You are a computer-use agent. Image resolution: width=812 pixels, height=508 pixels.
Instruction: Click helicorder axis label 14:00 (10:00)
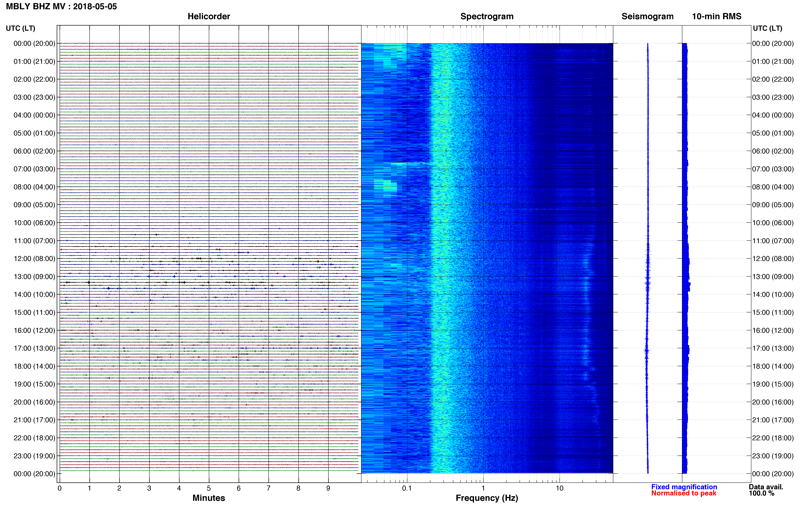(34, 295)
